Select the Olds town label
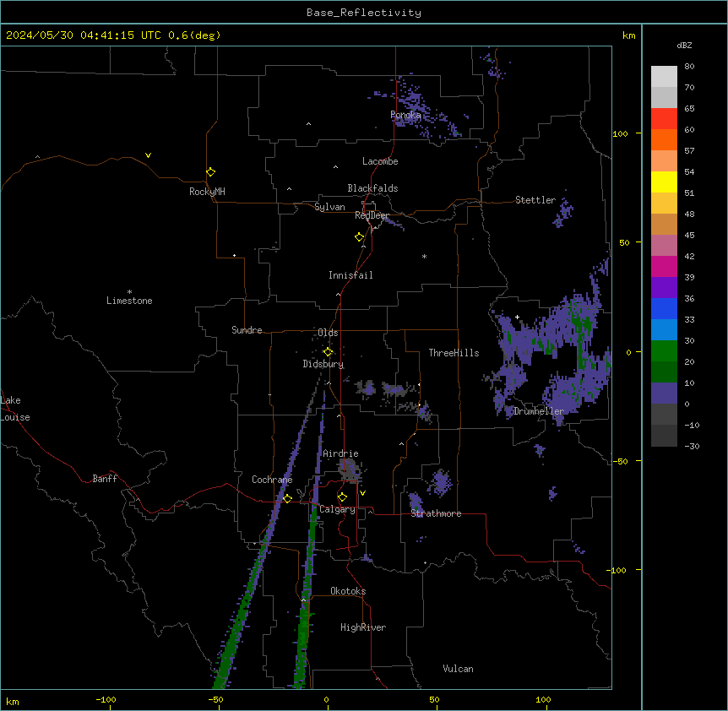 point(328,333)
